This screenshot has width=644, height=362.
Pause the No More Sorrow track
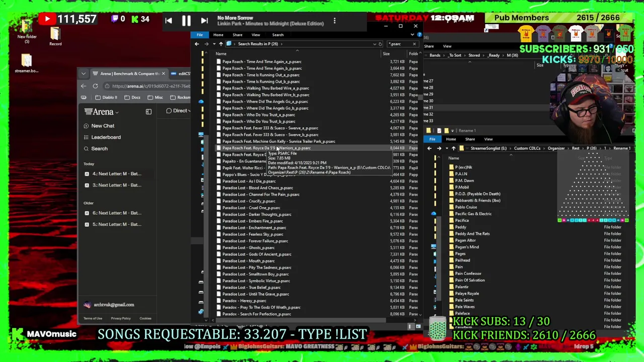186,21
